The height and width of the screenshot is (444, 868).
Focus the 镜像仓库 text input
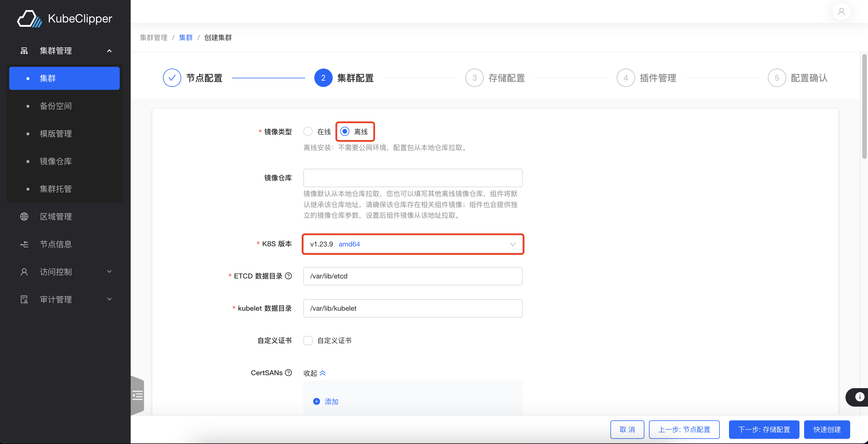coord(413,178)
